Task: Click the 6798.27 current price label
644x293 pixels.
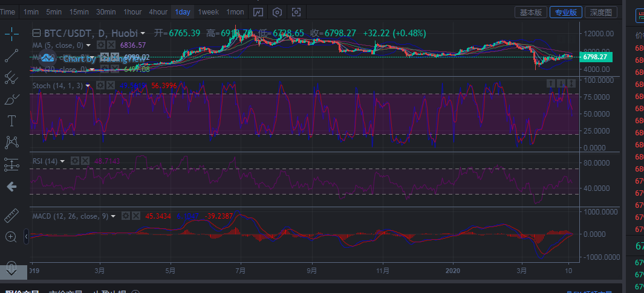Action: 596,57
